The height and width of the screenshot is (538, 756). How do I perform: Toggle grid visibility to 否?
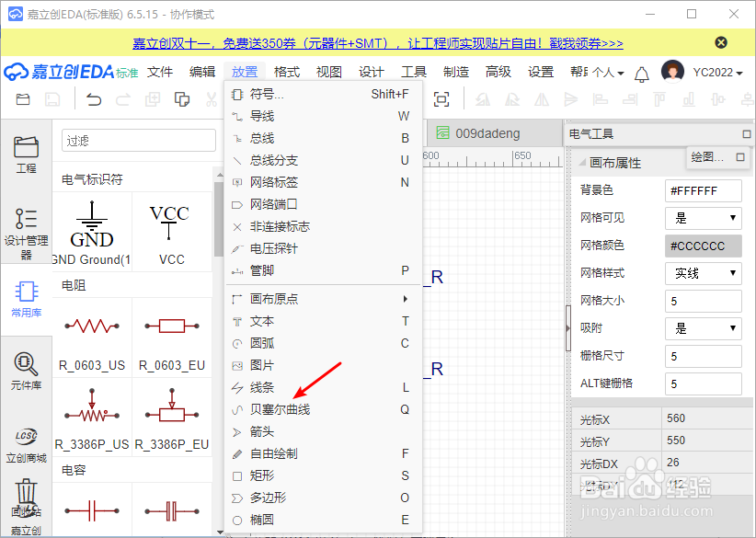703,218
